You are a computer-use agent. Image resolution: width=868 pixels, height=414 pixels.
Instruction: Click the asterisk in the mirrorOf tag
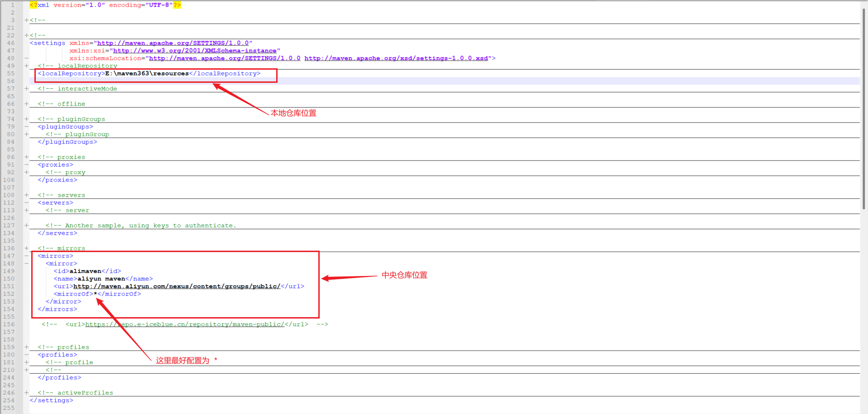point(95,294)
